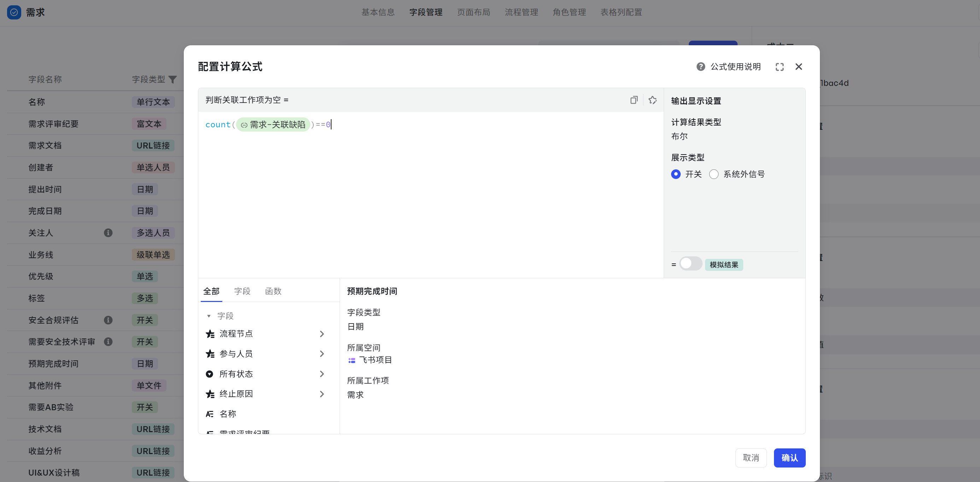980x482 pixels.
Task: Click 预期完成时间 row in field table
Action: pos(95,364)
